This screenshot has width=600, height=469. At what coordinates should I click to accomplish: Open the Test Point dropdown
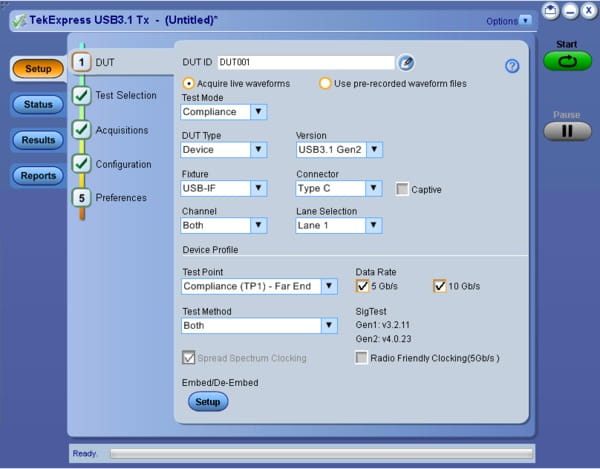pyautogui.click(x=329, y=286)
